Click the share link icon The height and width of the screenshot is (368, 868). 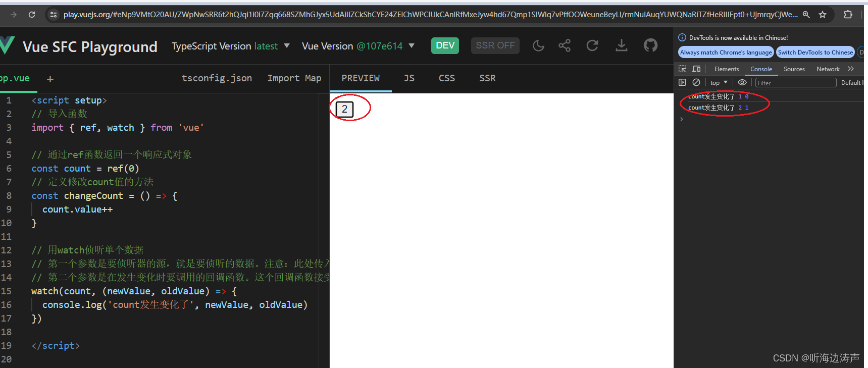[565, 46]
